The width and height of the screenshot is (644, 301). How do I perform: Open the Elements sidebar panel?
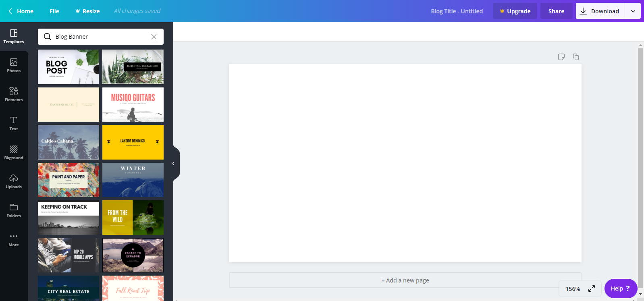coord(14,95)
